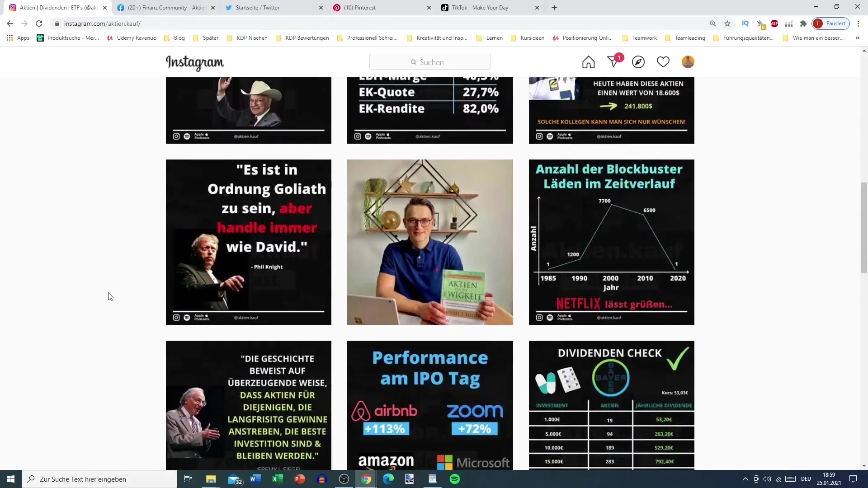Open the KDP Bewertungen bookmark folder
Viewport: 868px width, 488px height.
pos(302,38)
